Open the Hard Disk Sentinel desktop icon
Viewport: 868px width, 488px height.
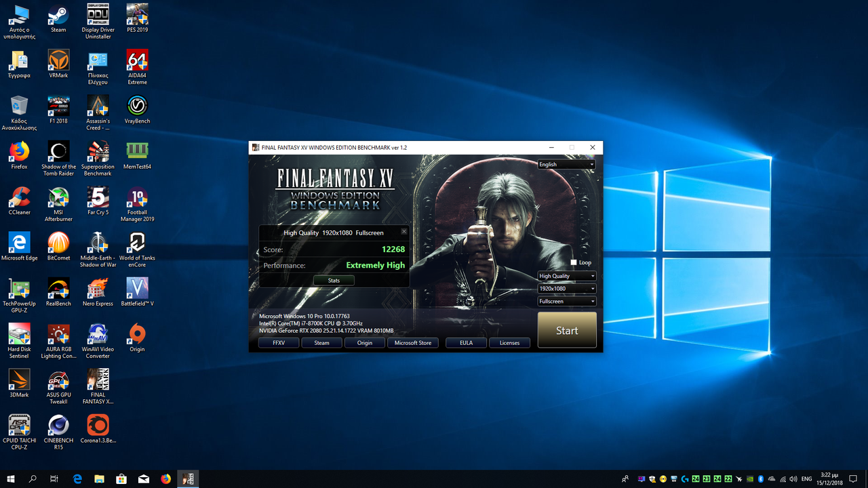(x=19, y=340)
